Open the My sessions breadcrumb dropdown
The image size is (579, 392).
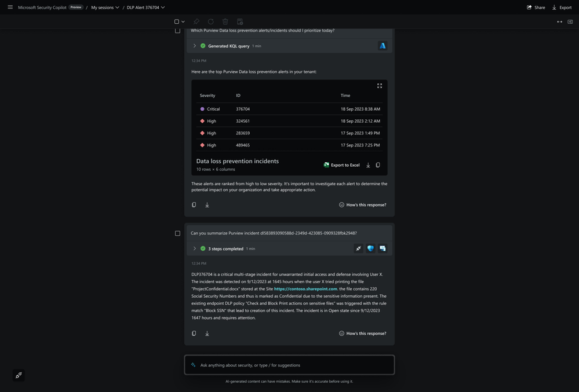point(105,8)
